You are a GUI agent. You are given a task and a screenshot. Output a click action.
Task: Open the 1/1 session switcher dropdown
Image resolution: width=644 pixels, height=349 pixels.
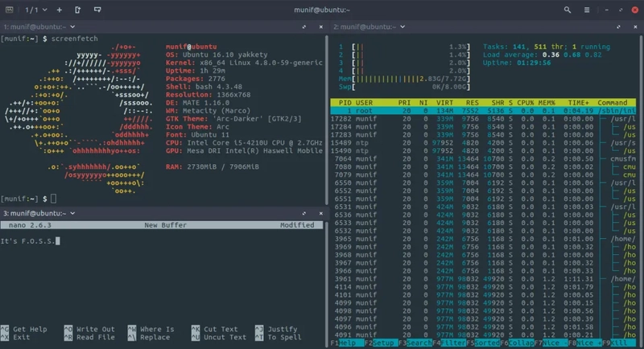pyautogui.click(x=35, y=10)
